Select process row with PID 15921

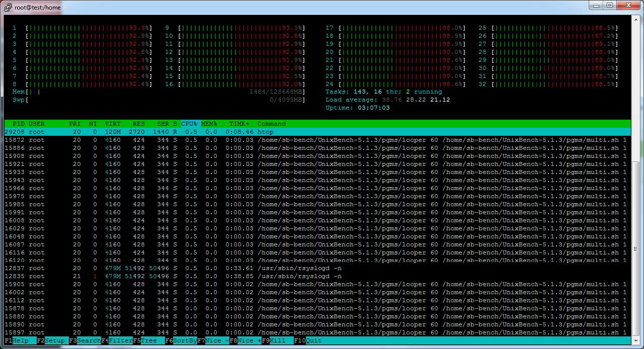point(317,164)
